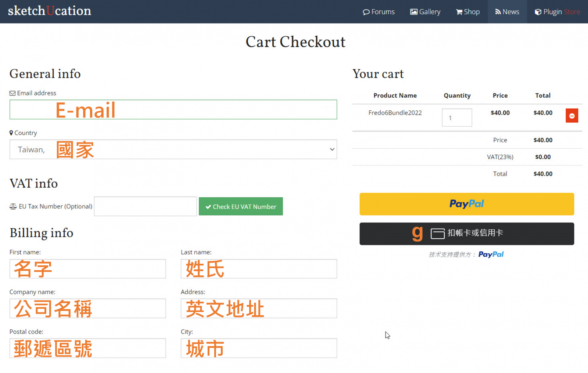Open the Forums menu item
Image resolution: width=588 pixels, height=373 pixels.
click(379, 12)
